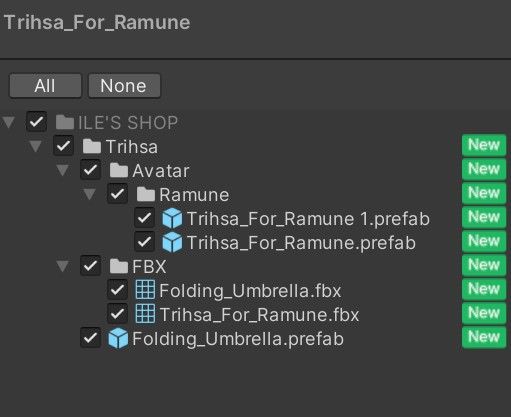Collapse the Ramune folder arrow
This screenshot has width=511, height=417.
click(x=89, y=194)
